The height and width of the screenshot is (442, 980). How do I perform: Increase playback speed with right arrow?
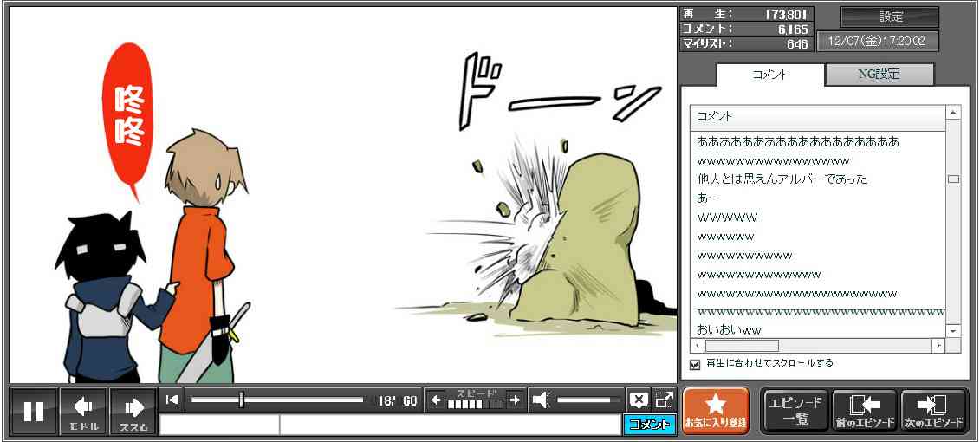pyautogui.click(x=515, y=400)
